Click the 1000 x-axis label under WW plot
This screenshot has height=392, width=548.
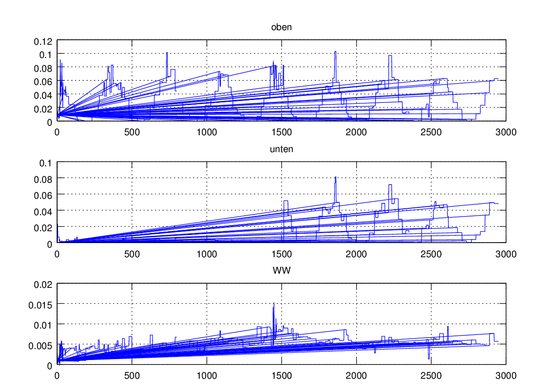point(206,376)
